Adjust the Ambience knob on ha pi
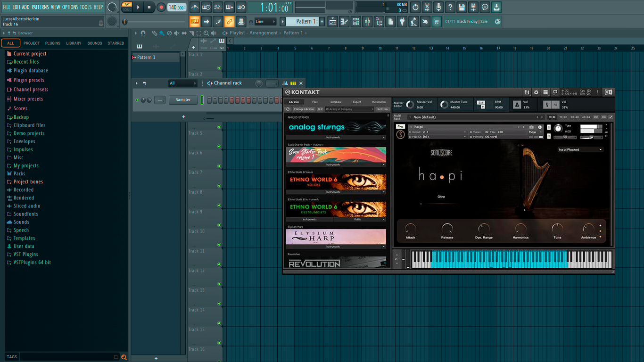This screenshot has height=362, width=644. pyautogui.click(x=588, y=229)
